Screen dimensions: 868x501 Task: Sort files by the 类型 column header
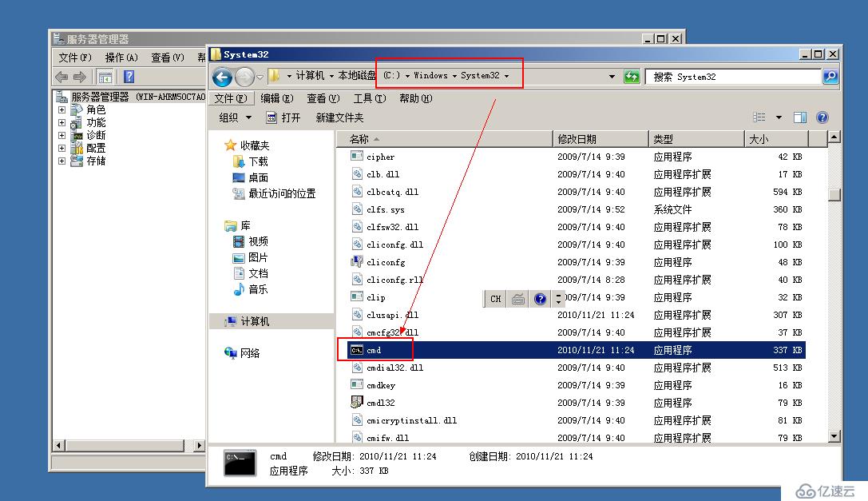(x=696, y=139)
